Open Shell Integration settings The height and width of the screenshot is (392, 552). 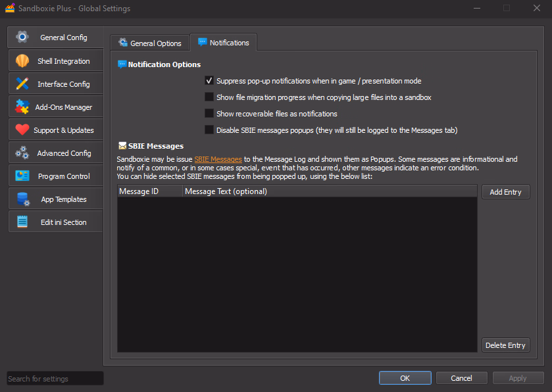[x=56, y=61]
